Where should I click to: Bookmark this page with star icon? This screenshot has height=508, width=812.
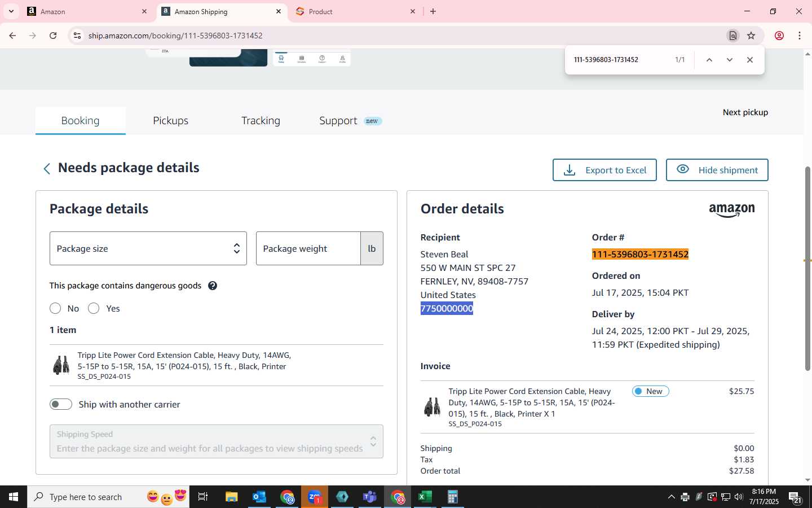(751, 36)
